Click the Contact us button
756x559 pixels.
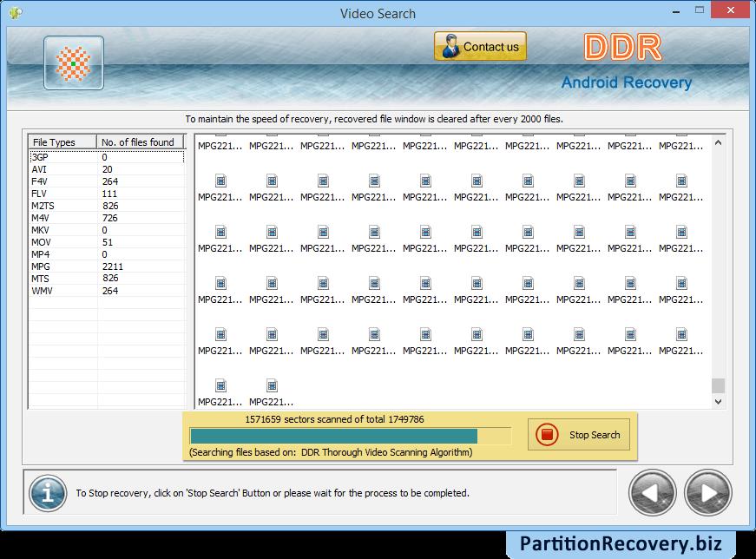pyautogui.click(x=480, y=46)
